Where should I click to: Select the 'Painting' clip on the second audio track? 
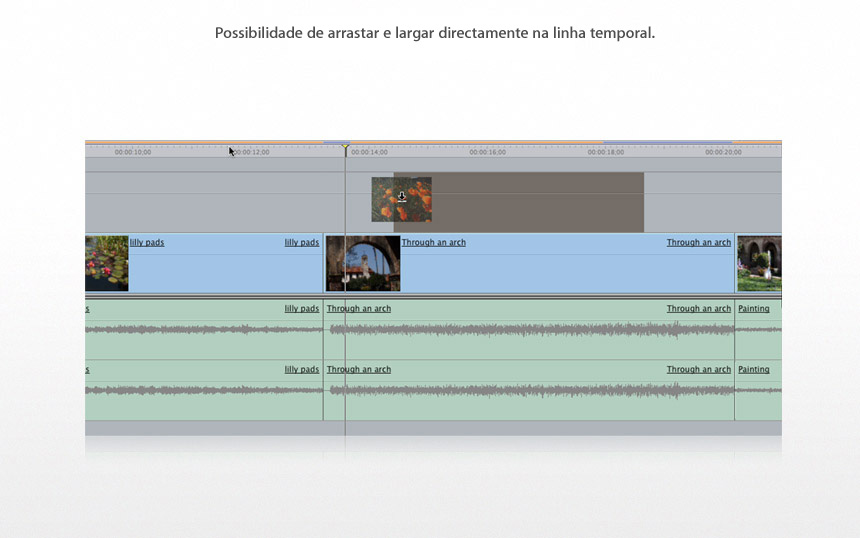(x=754, y=370)
